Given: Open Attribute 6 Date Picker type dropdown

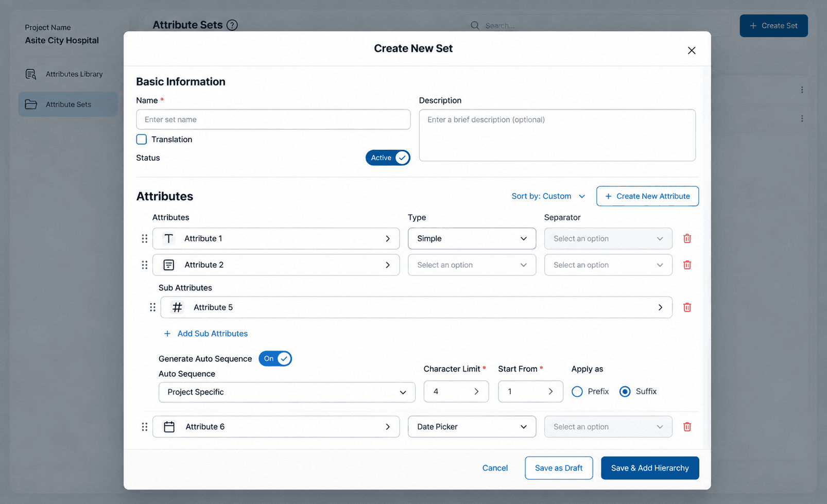Looking at the screenshot, I should (472, 427).
